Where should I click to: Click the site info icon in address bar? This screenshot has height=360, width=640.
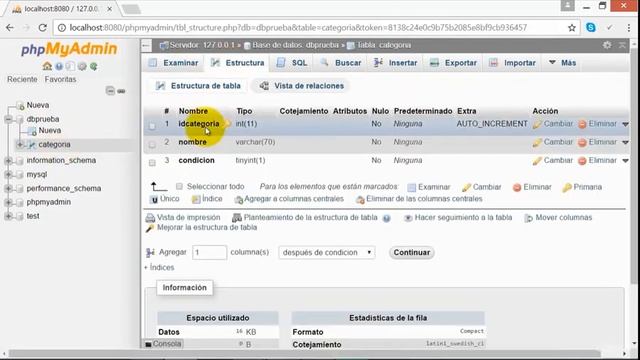point(62,28)
